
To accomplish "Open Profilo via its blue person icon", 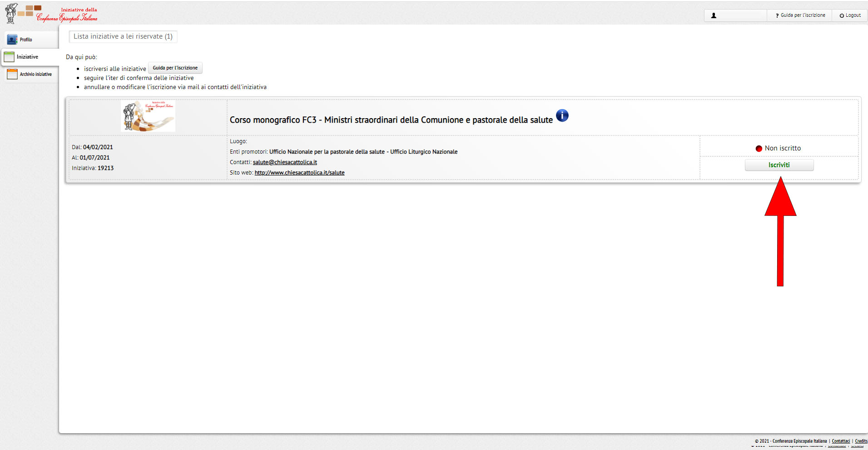I will tap(12, 40).
